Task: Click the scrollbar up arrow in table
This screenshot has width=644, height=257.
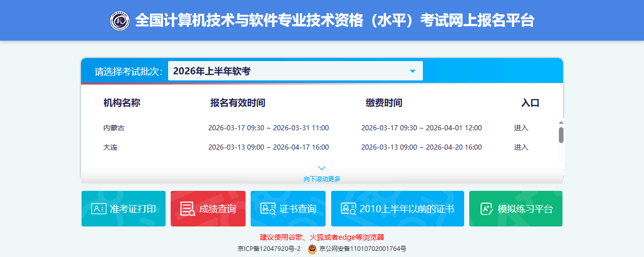Action: click(x=561, y=122)
